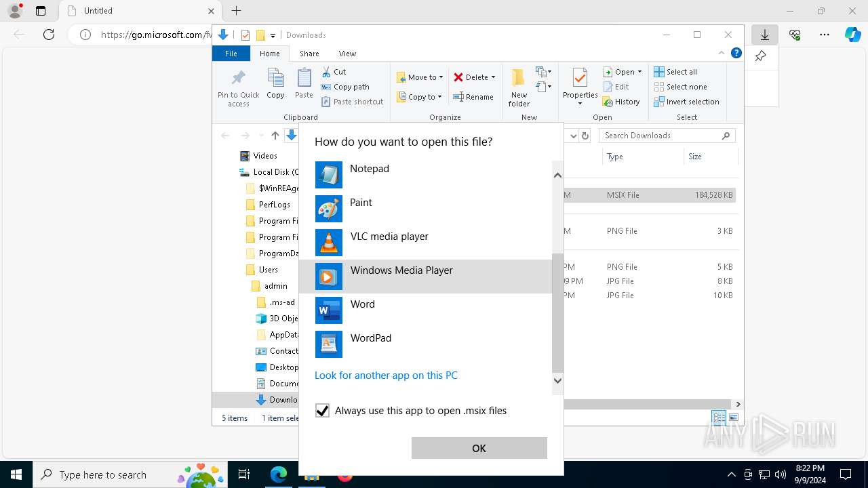Open Quick Access Toolbar customize dropdown
Screen dimensions: 868x488
(273, 35)
